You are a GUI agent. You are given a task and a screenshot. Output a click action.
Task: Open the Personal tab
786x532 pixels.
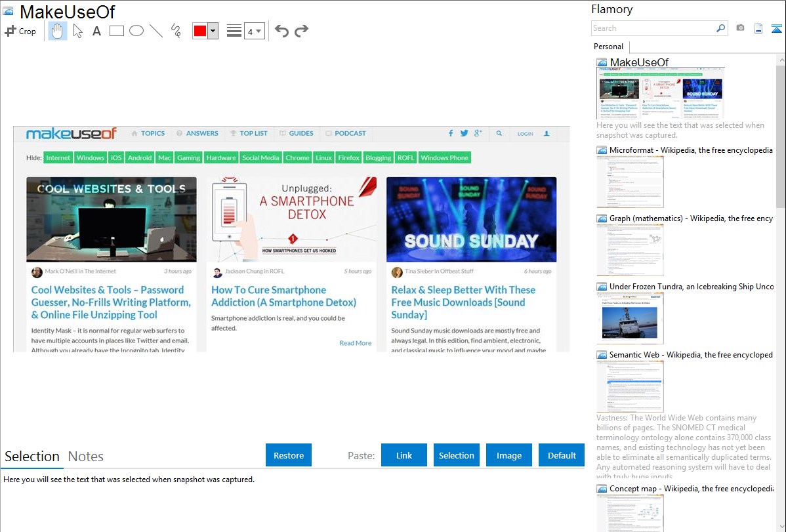(608, 47)
